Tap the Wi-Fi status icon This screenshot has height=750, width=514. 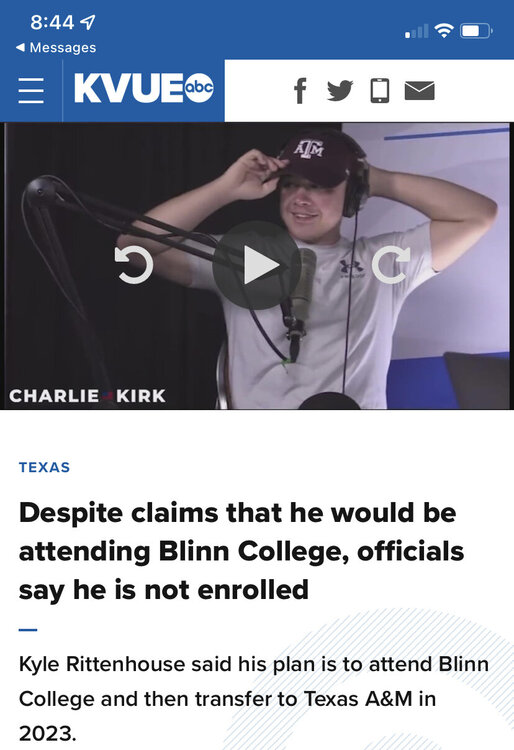tap(444, 31)
